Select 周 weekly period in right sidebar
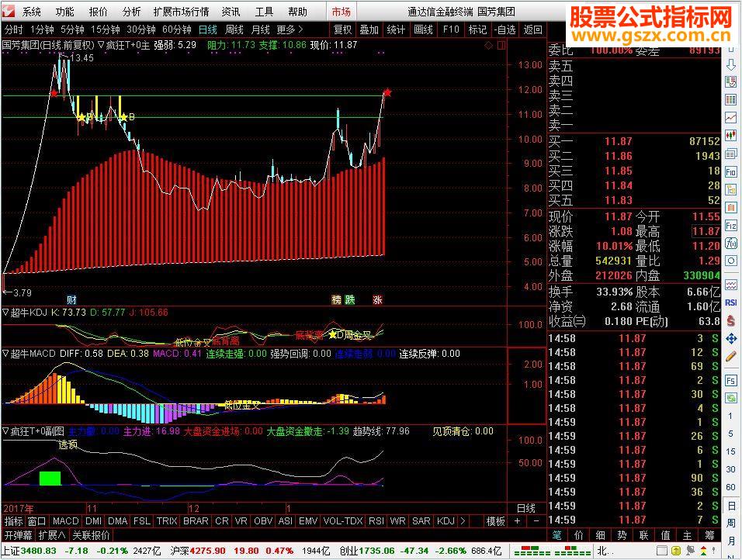Screen dimensions: 742x560 (731, 523)
